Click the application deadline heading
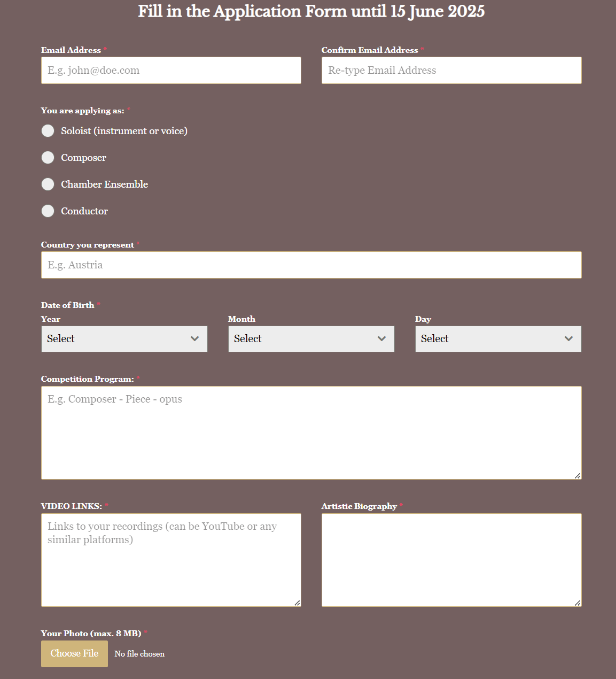 [x=311, y=11]
